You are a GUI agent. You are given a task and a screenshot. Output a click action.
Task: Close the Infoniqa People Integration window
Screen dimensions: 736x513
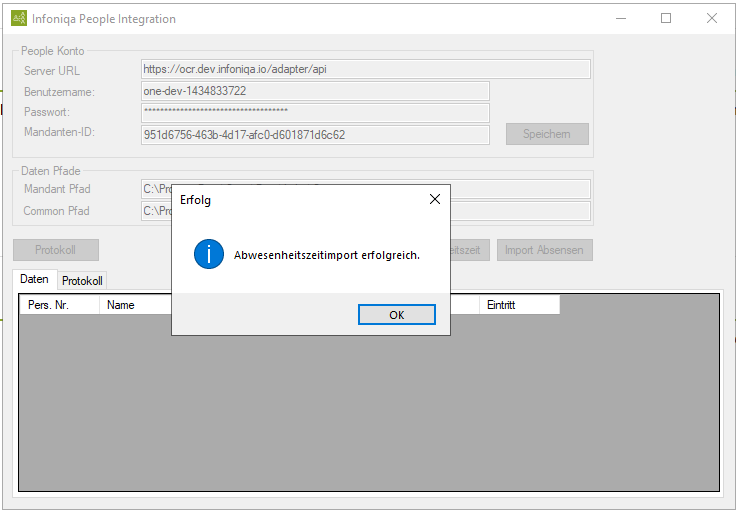712,18
